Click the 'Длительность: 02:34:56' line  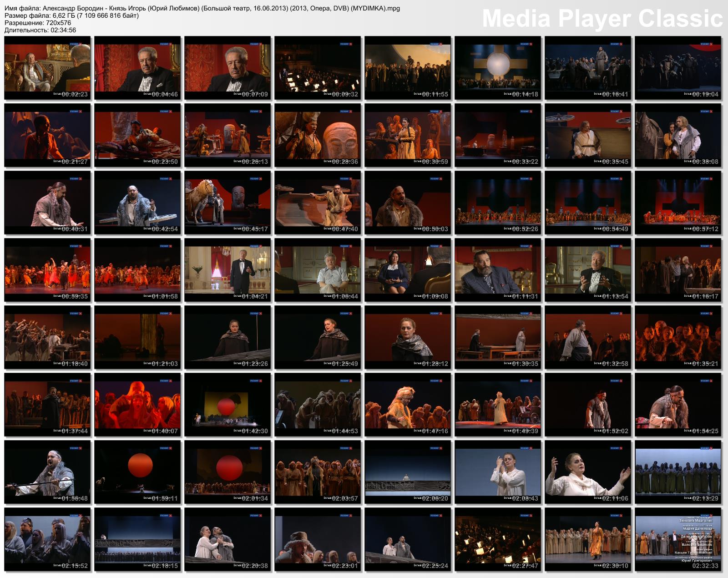[40, 30]
